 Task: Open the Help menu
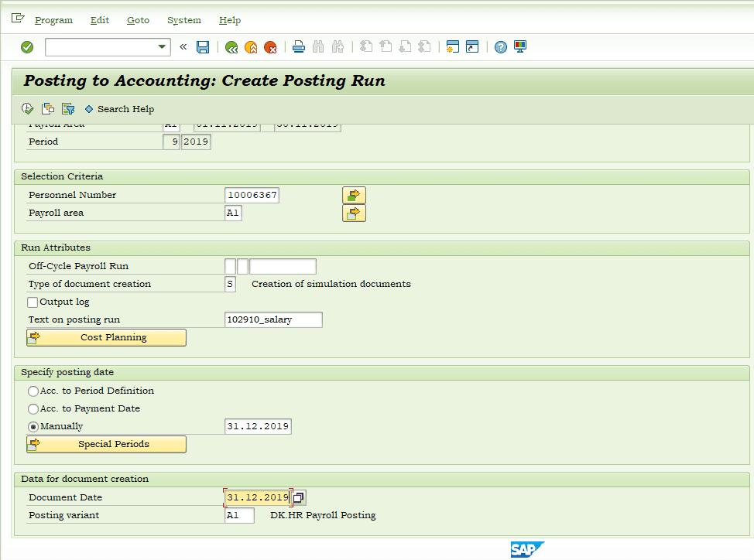[230, 20]
